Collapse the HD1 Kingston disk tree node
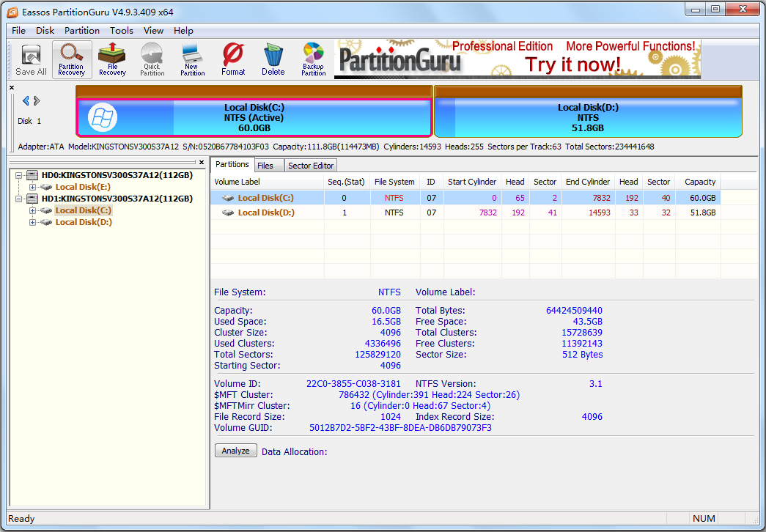The height and width of the screenshot is (532, 766). (18, 199)
